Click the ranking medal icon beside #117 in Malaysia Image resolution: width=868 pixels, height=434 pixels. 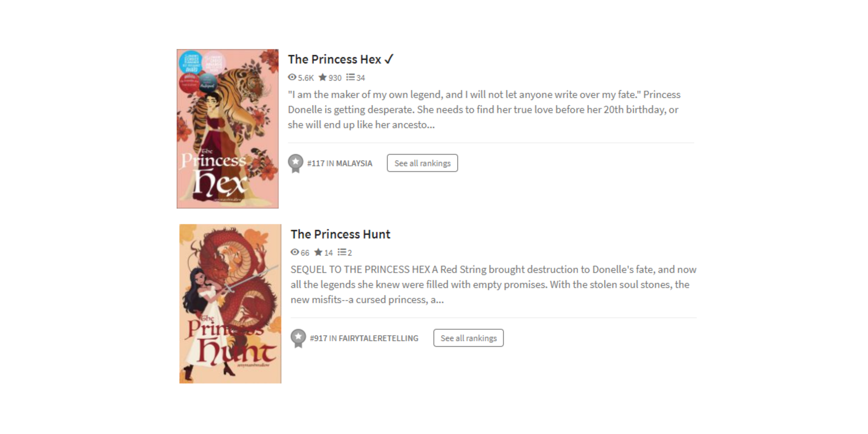point(296,163)
